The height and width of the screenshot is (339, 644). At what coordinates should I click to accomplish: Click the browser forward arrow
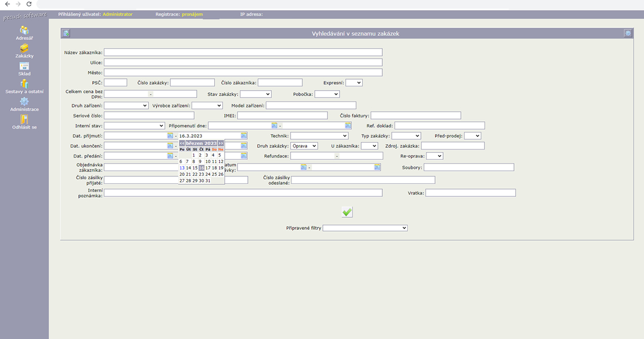(x=18, y=4)
